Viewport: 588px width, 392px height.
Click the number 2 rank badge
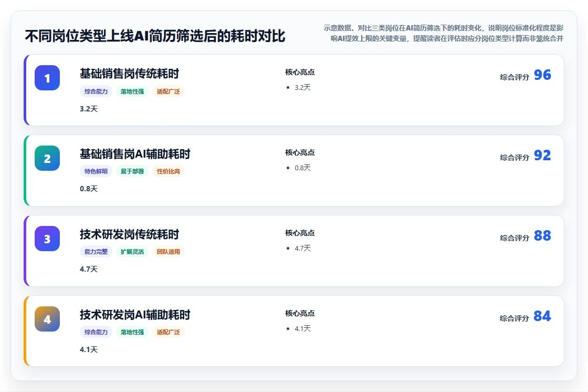47,158
